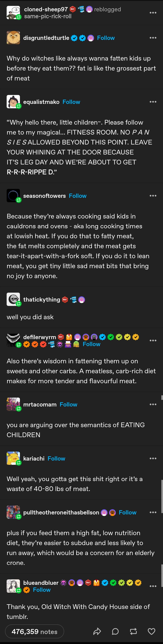Screen dimensions: 163x644
Task: Follow disgruntledturtle
Action: [x=106, y=38]
